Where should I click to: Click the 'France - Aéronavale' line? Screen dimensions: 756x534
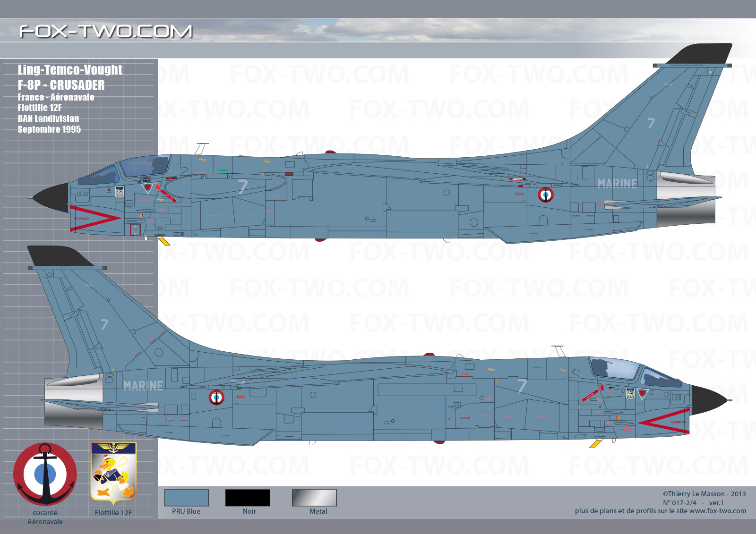point(56,97)
